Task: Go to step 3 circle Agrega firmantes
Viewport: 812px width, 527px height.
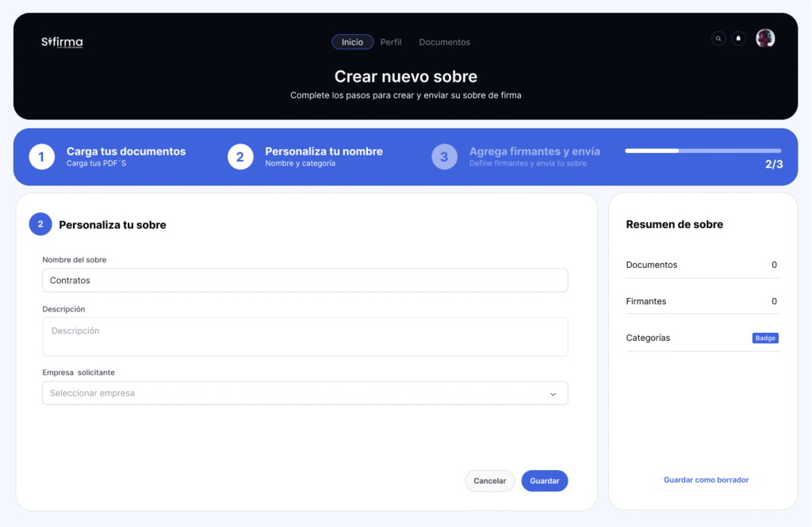Action: click(444, 157)
